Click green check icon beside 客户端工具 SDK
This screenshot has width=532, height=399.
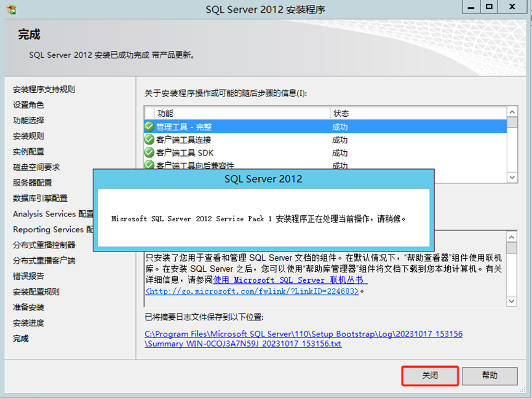click(149, 152)
